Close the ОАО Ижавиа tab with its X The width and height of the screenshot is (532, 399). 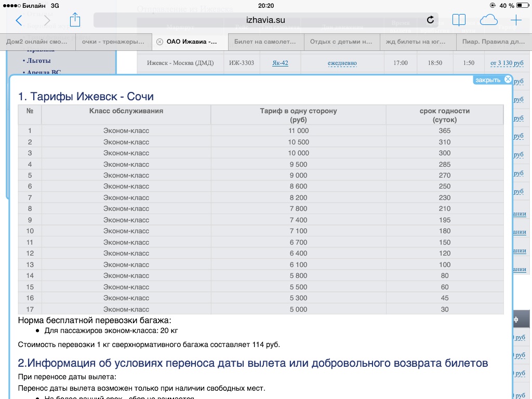click(x=159, y=42)
